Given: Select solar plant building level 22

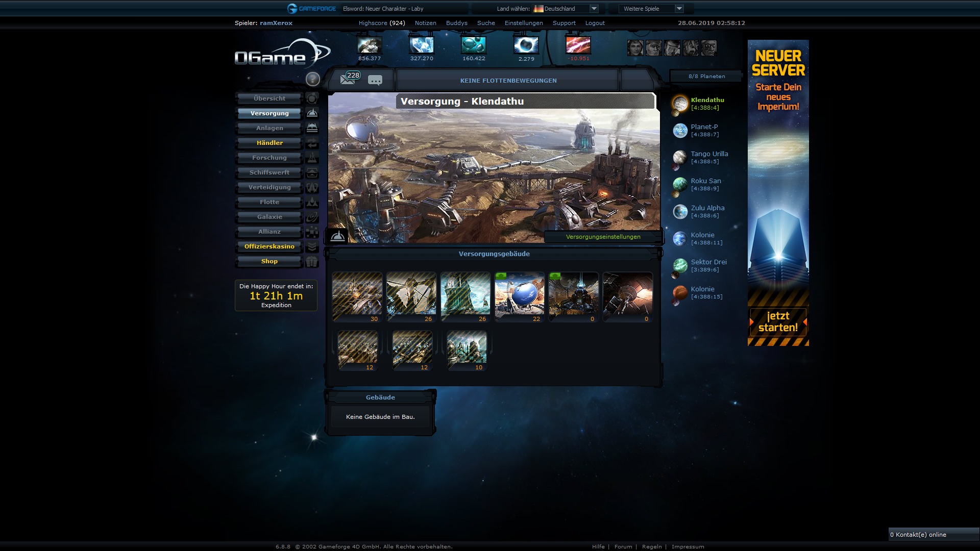Looking at the screenshot, I should click(520, 296).
